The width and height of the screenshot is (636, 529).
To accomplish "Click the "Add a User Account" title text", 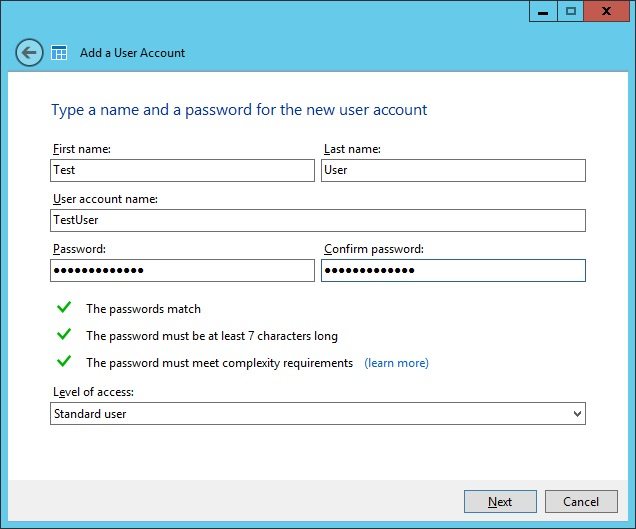I will point(132,53).
